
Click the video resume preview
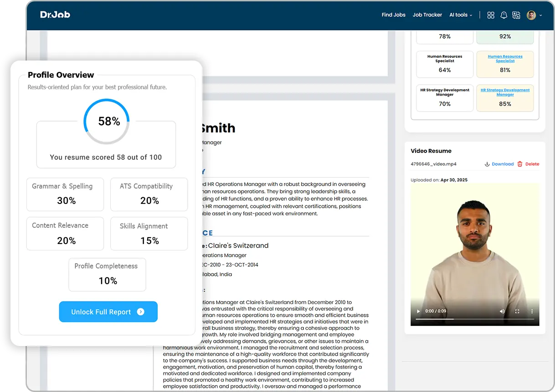point(475,255)
